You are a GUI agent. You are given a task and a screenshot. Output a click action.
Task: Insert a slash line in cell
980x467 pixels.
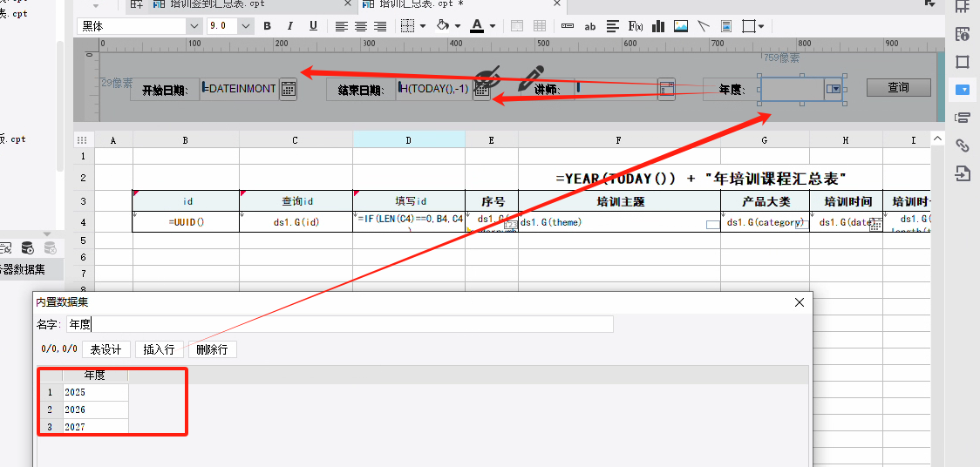pyautogui.click(x=704, y=26)
